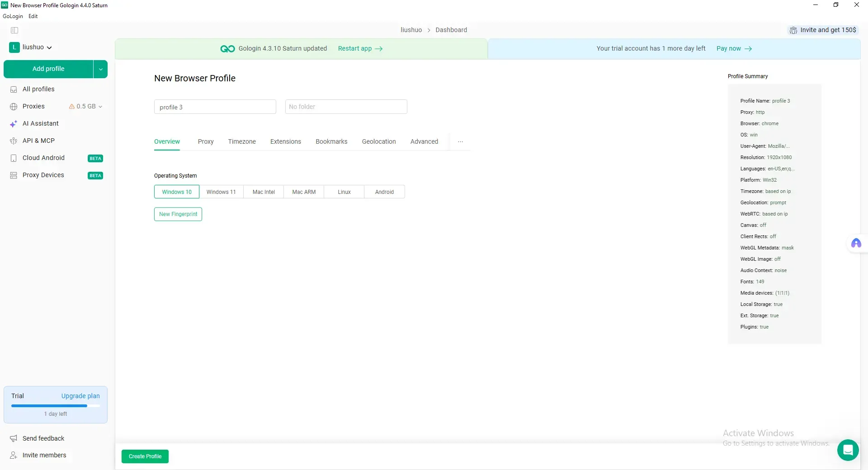Switch to the Proxy tab
This screenshot has width=868, height=470.
pyautogui.click(x=206, y=141)
